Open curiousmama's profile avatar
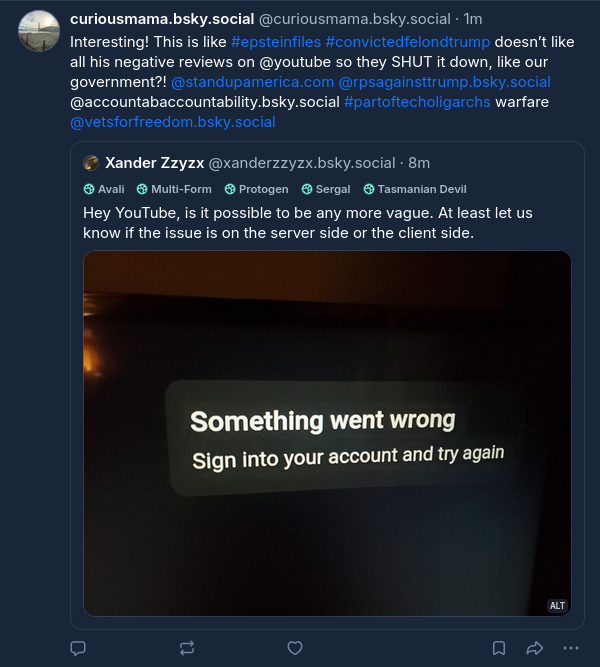The image size is (600, 667). [39, 31]
